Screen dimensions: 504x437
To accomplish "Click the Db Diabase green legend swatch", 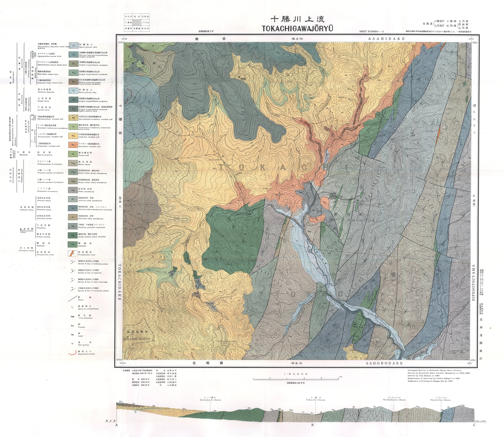I will [x=73, y=244].
